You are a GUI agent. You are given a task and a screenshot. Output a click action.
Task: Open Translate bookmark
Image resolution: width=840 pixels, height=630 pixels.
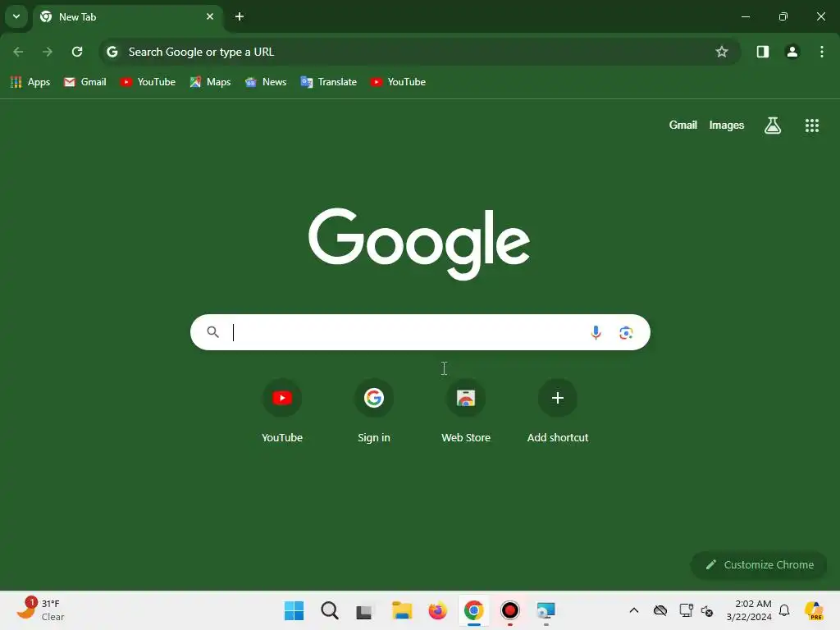(329, 82)
